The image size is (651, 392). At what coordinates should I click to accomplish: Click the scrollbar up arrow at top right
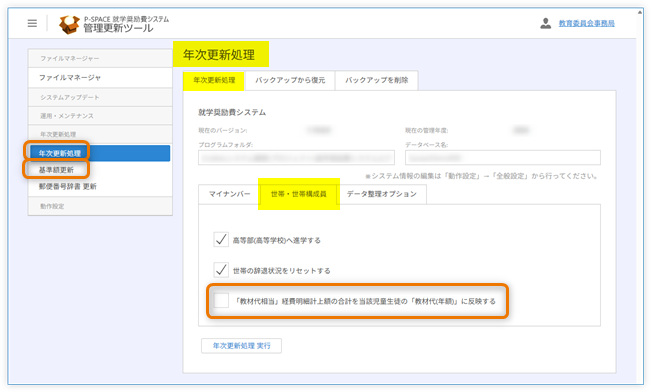pos(640,12)
